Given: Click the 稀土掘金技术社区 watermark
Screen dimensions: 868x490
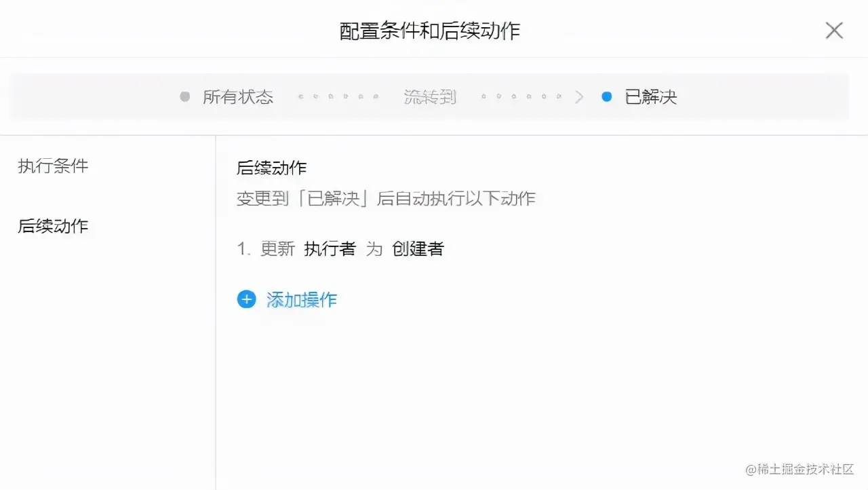Looking at the screenshot, I should (800, 470).
